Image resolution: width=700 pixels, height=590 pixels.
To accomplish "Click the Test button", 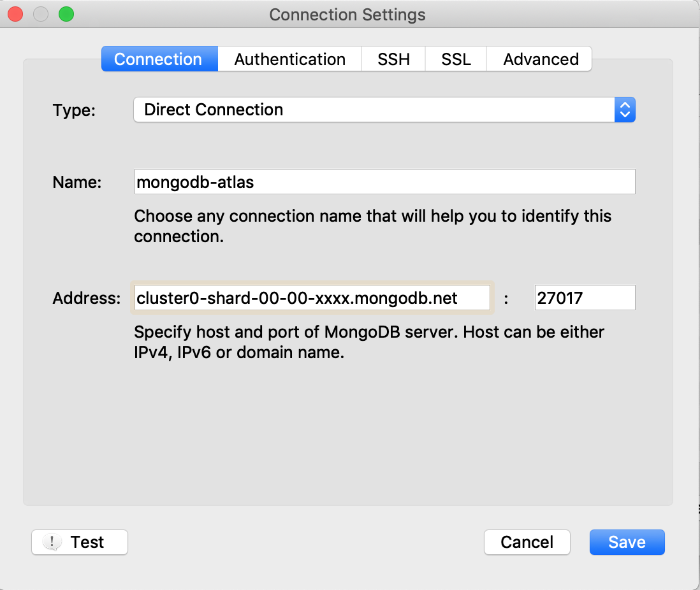I will pos(80,542).
